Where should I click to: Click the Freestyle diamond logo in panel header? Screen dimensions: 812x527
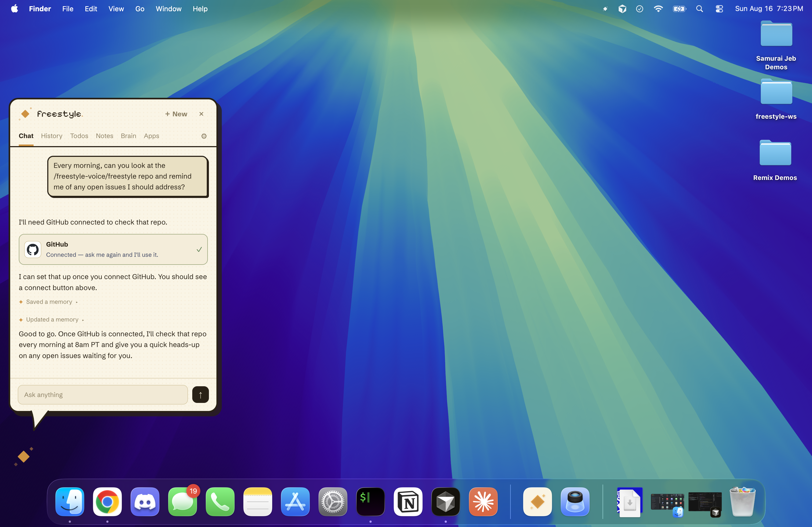coord(25,113)
